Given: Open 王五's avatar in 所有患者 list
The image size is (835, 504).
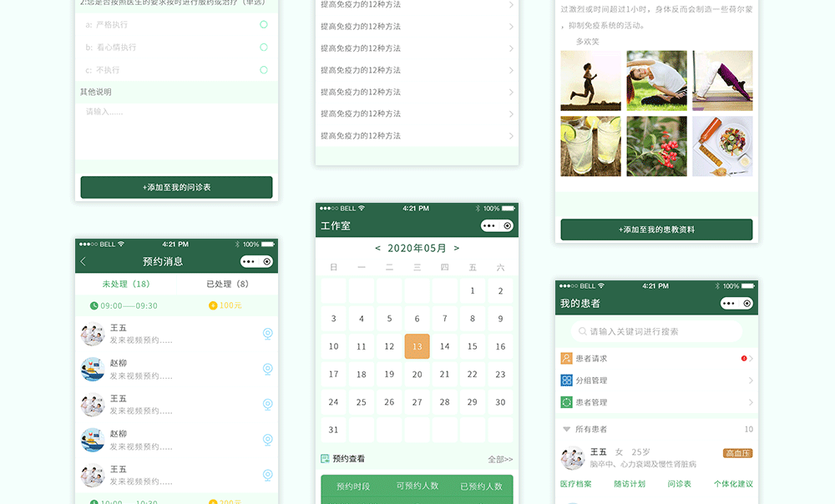Looking at the screenshot, I should pyautogui.click(x=573, y=458).
